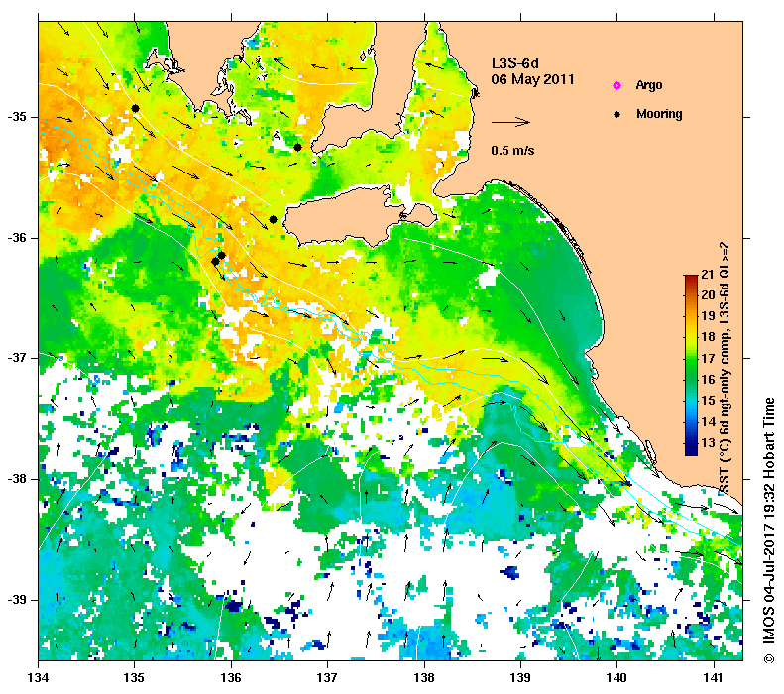This screenshot has height=694, width=784.
Task: Select the mooring dot south of Yorke Peninsula
Action: pos(297,147)
